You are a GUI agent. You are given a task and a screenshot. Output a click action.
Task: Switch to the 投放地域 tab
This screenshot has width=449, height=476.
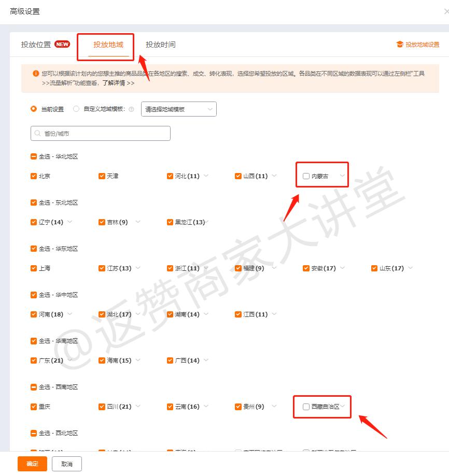(x=108, y=45)
